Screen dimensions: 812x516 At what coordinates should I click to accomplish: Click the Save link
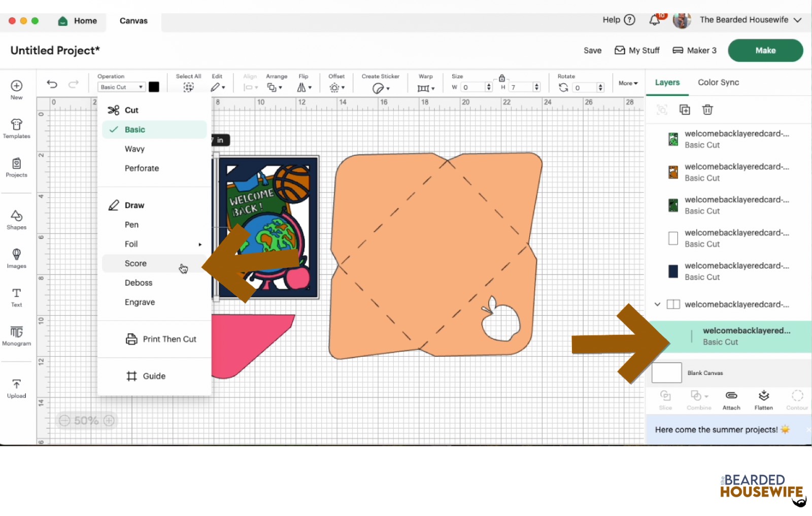click(592, 51)
